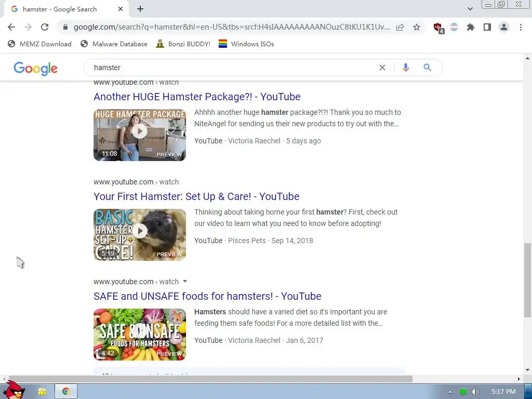The height and width of the screenshot is (399, 532).
Task: Clear the search query with X
Action: (382, 68)
